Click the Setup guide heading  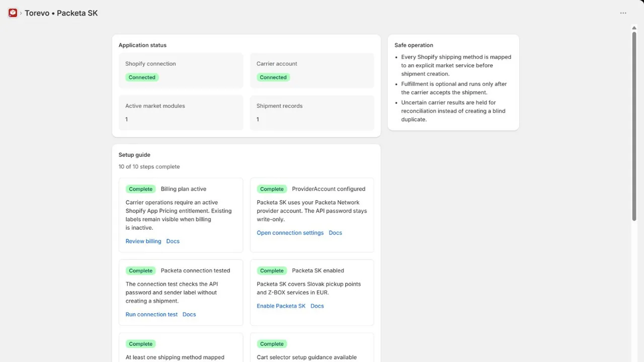tap(134, 155)
